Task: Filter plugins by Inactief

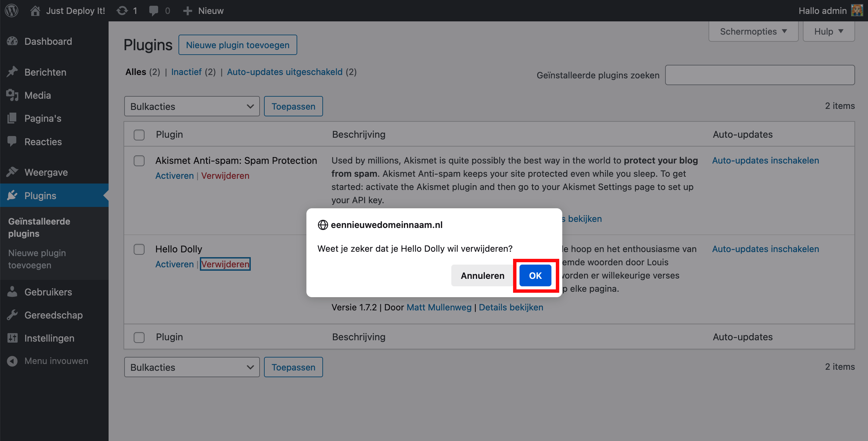Action: (186, 72)
